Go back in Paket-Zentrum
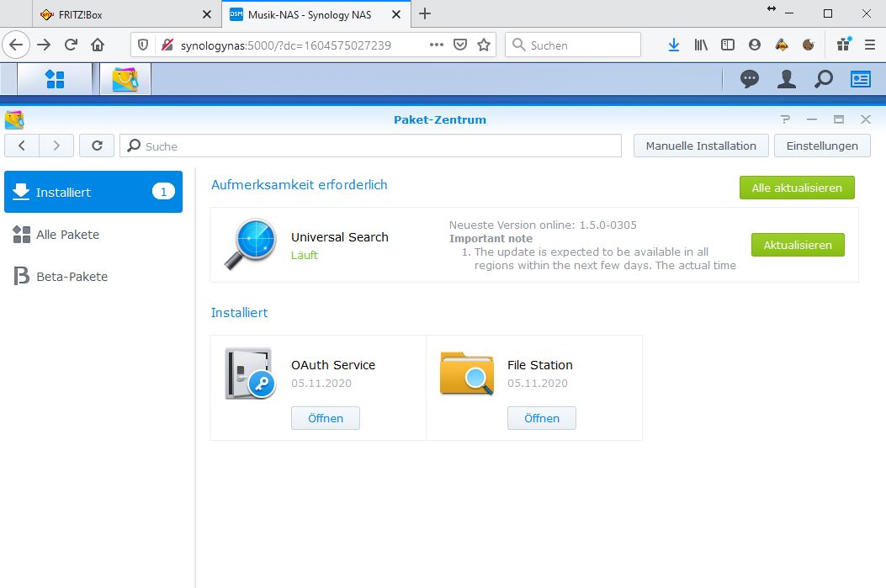Image resolution: width=886 pixels, height=588 pixels. pyautogui.click(x=22, y=146)
